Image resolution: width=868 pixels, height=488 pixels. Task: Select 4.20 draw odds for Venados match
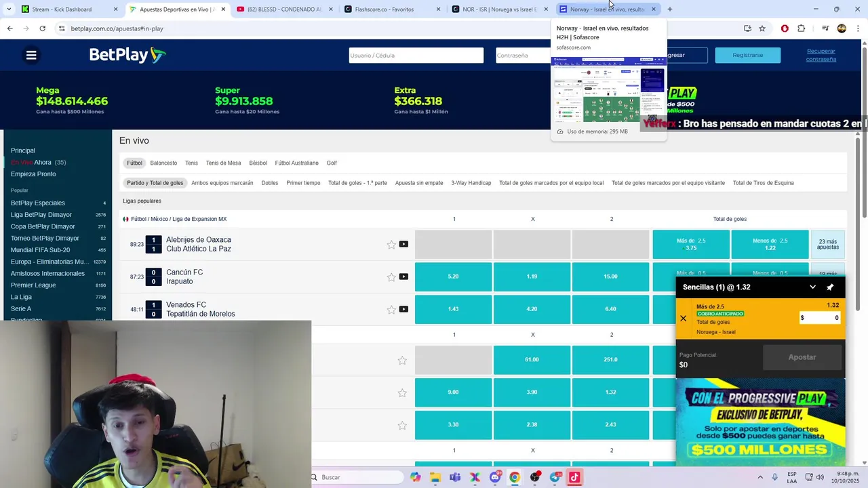coord(532,309)
